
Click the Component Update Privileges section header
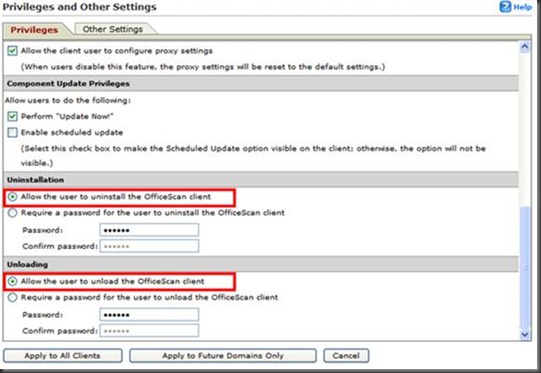coord(260,84)
